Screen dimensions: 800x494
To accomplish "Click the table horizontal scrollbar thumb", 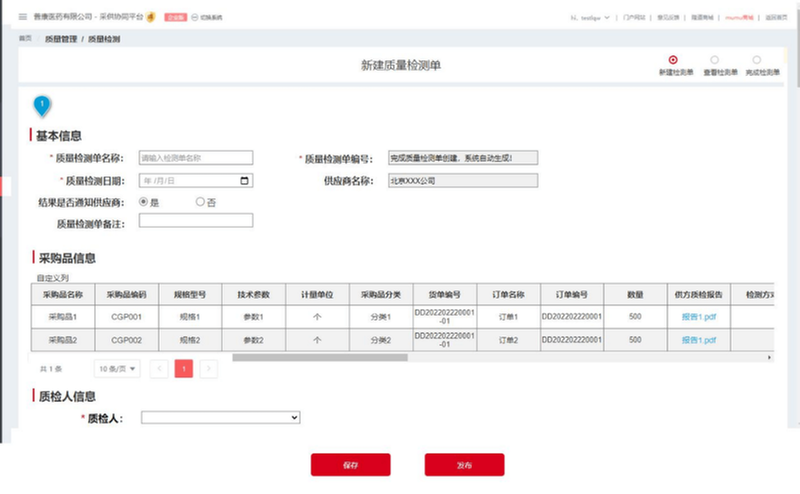I will [320, 357].
